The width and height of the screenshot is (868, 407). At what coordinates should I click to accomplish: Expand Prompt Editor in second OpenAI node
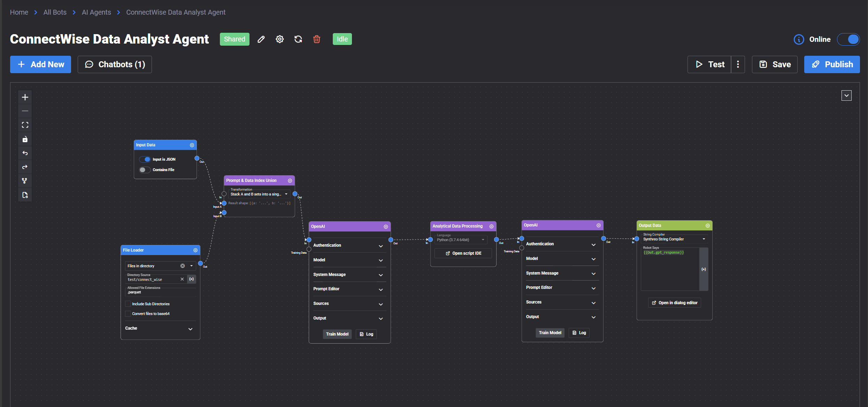click(562, 287)
